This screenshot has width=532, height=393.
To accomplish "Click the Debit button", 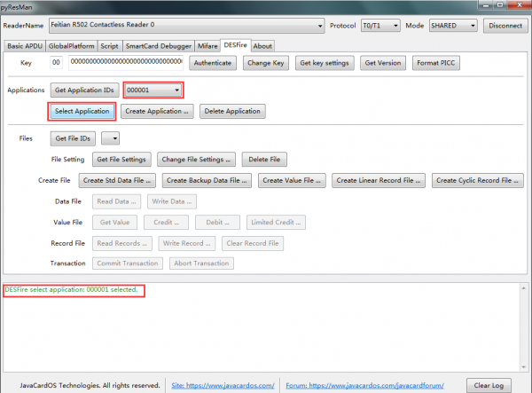I will pos(217,223).
